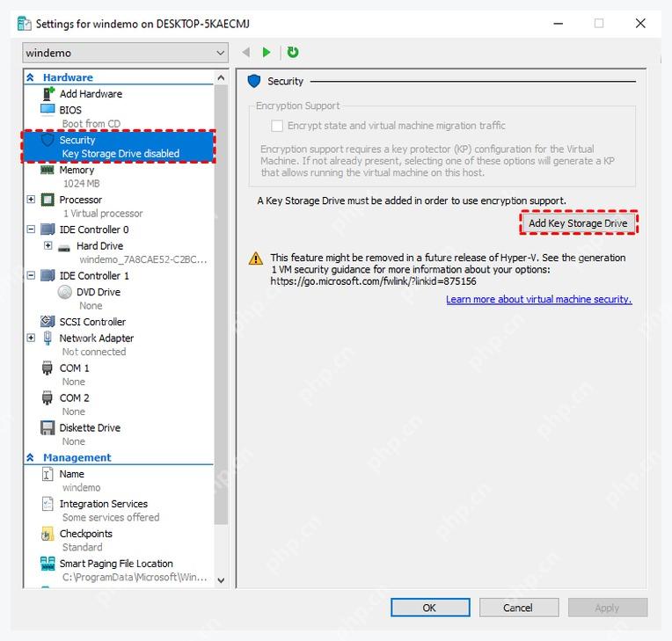Viewport: 672px width, 641px height.
Task: Select the IDE Controller 0 icon
Action: [47, 229]
